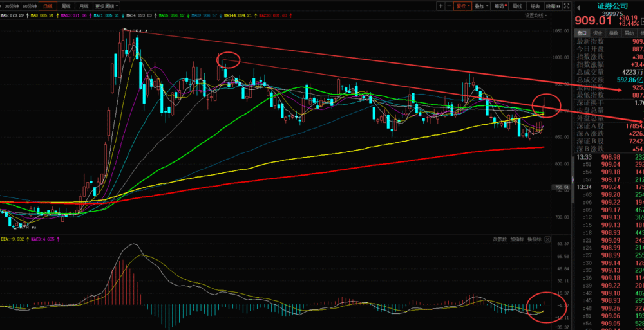Click MA5:873.29 legend label

click(12, 15)
